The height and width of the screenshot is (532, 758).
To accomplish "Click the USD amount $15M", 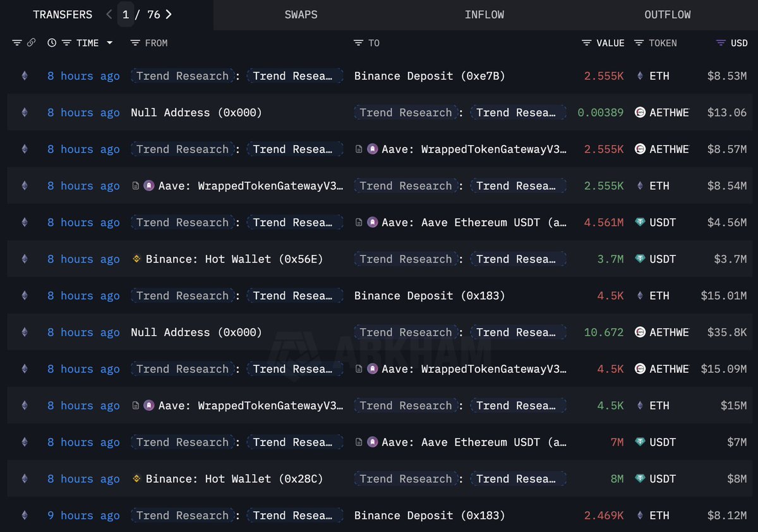I will click(x=734, y=405).
